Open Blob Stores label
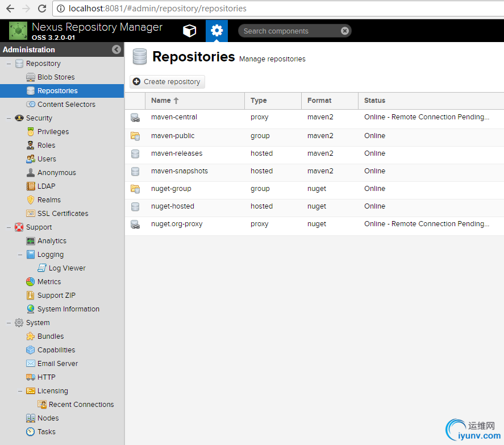The image size is (504, 445). pyautogui.click(x=56, y=77)
